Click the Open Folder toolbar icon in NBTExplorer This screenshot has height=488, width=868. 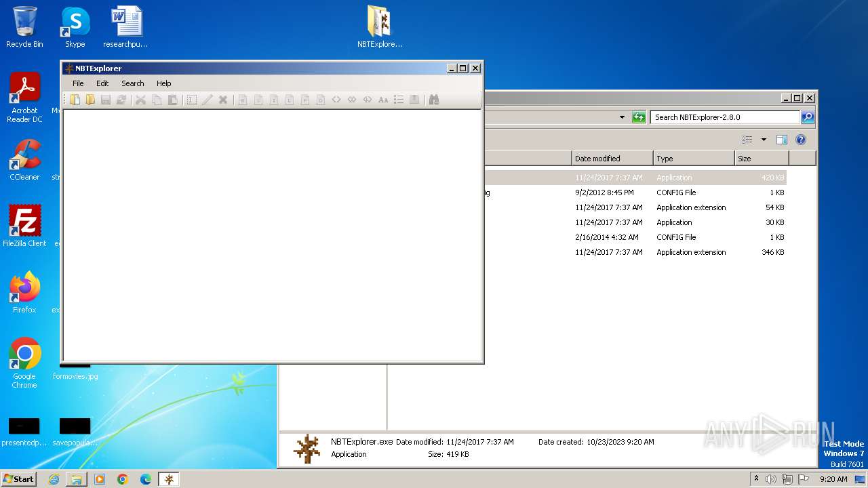(x=90, y=100)
